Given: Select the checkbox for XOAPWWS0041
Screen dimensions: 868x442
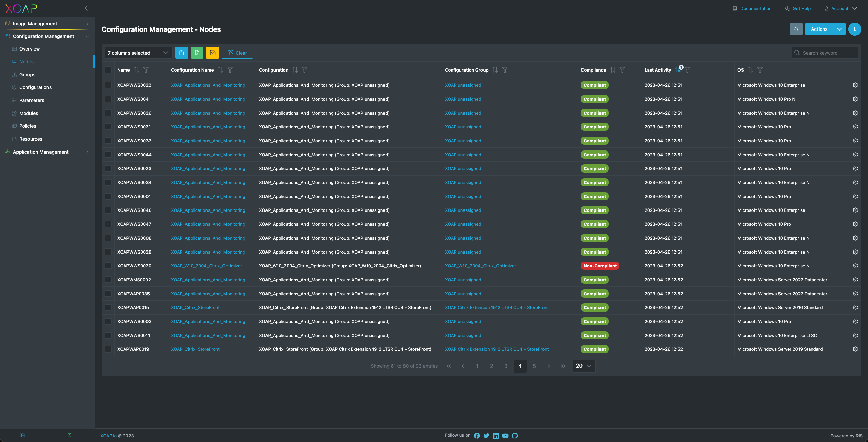Looking at the screenshot, I should pyautogui.click(x=108, y=99).
